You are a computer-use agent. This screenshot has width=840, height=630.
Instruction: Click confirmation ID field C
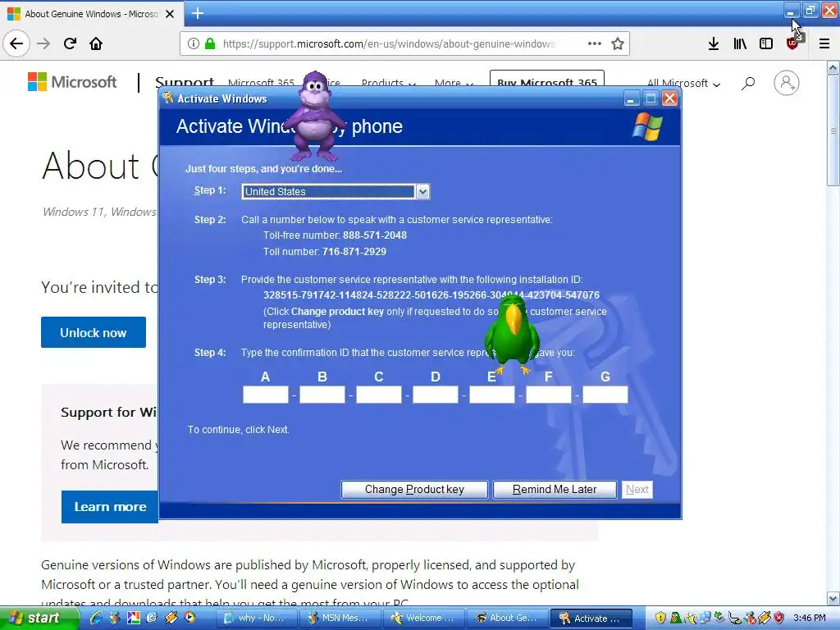tap(379, 395)
